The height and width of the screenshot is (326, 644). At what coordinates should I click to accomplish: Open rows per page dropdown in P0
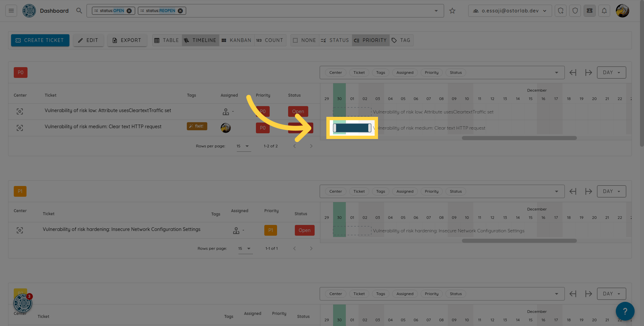tap(243, 146)
